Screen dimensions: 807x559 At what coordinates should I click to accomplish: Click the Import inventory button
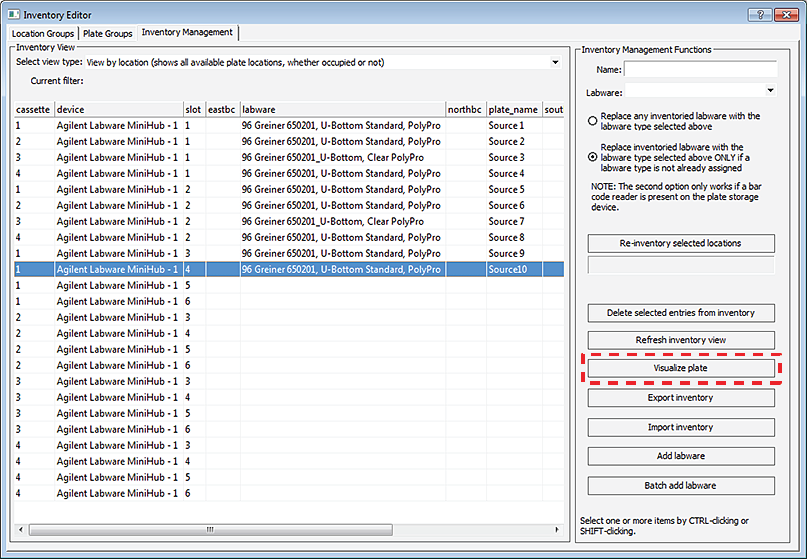tap(680, 428)
